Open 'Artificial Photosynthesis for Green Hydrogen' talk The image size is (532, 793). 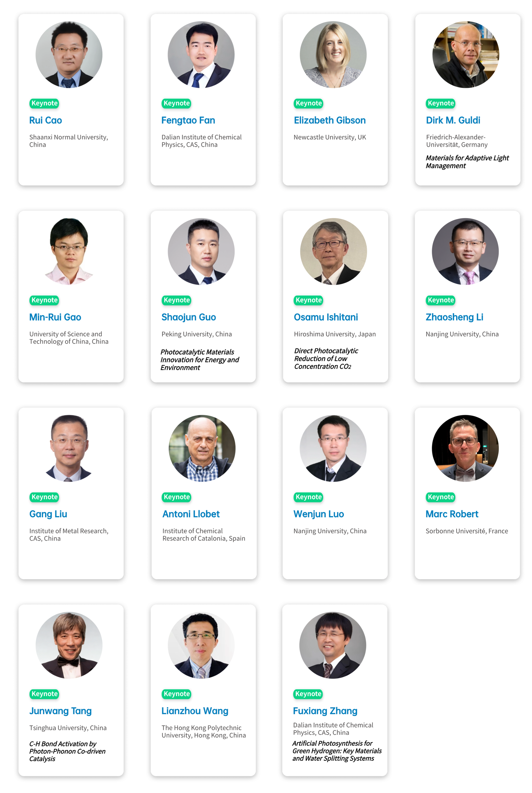tap(337, 751)
